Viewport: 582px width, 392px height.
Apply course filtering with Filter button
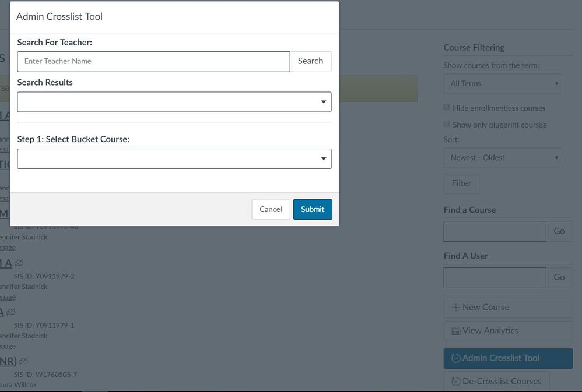461,183
